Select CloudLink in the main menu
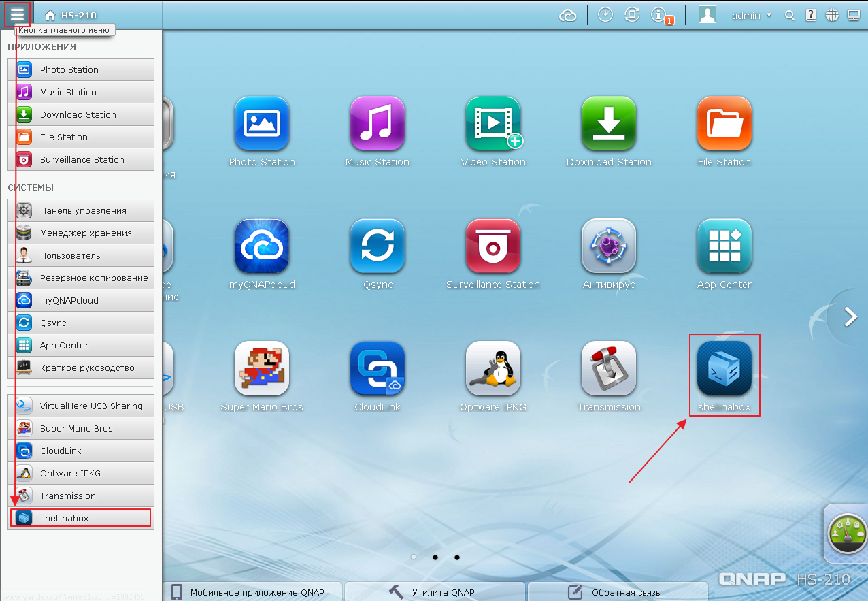The height and width of the screenshot is (601, 868). [81, 451]
